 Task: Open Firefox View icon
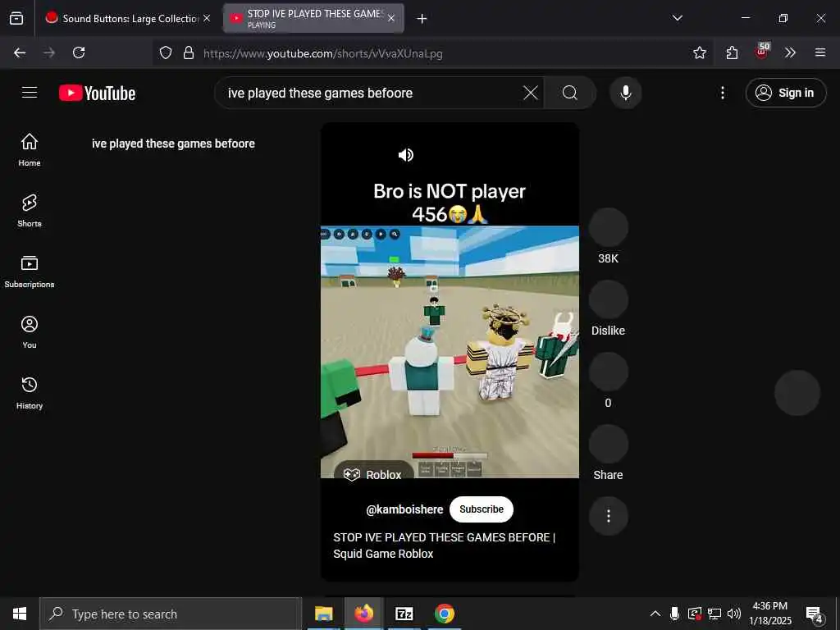(x=16, y=18)
